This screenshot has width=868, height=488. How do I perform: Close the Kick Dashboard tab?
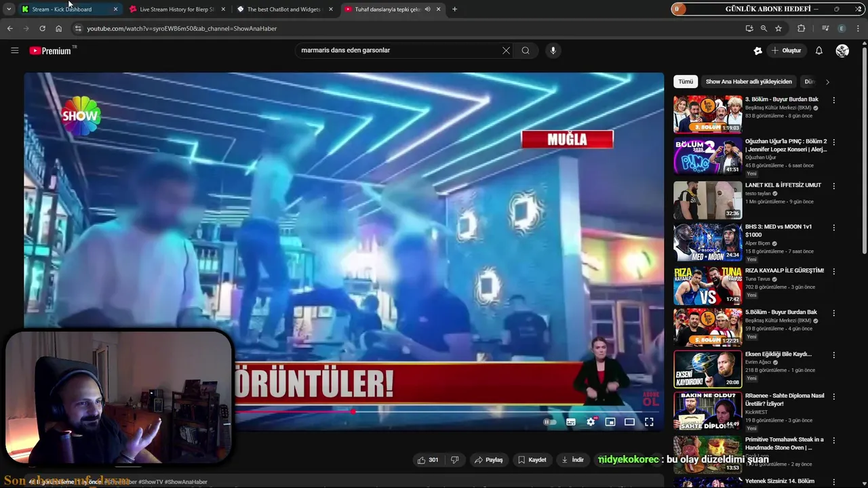click(x=115, y=9)
